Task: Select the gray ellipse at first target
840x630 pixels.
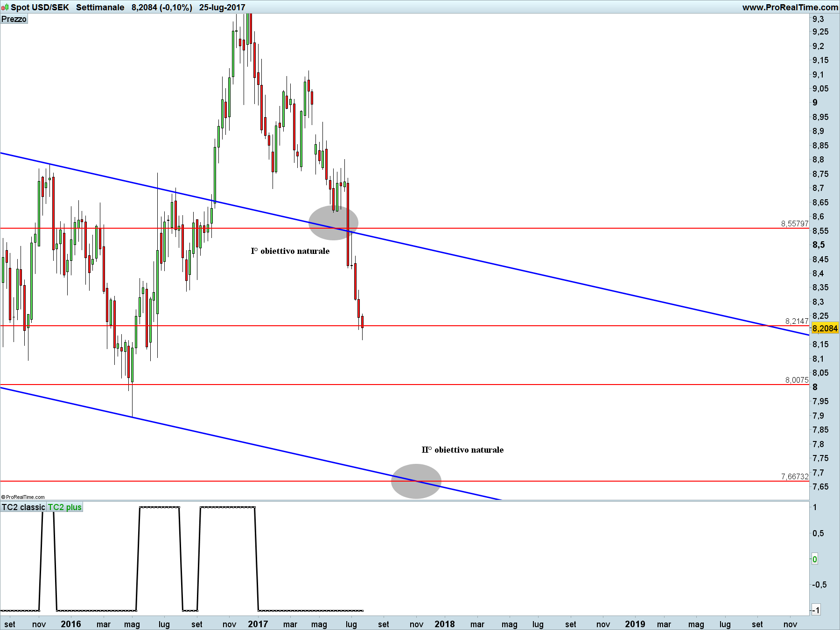Action: (333, 223)
